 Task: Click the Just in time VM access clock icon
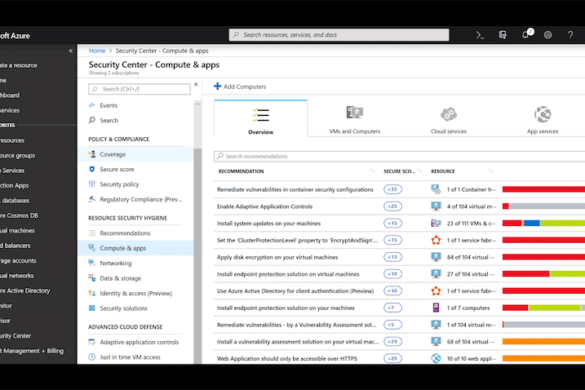click(x=92, y=357)
